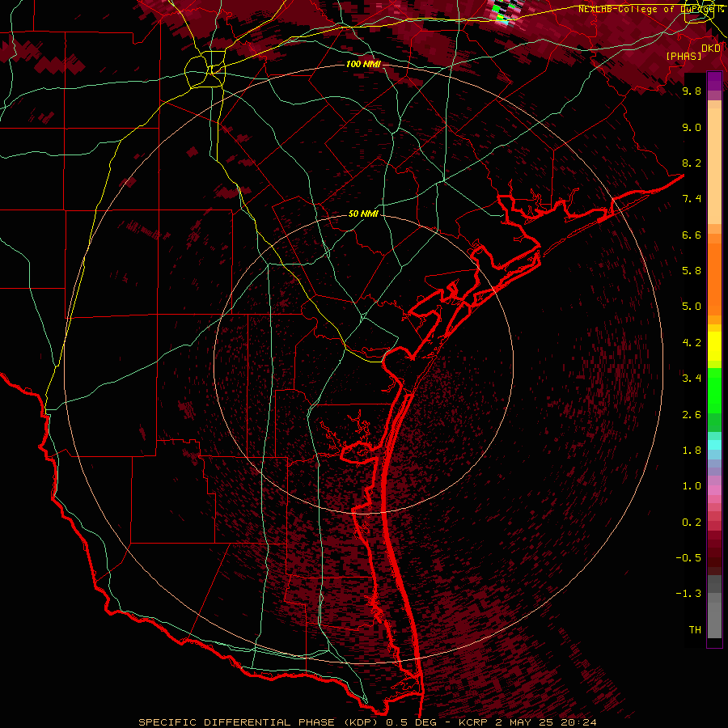
Task: Click the "9.8" value on the scale
Action: pyautogui.click(x=692, y=91)
